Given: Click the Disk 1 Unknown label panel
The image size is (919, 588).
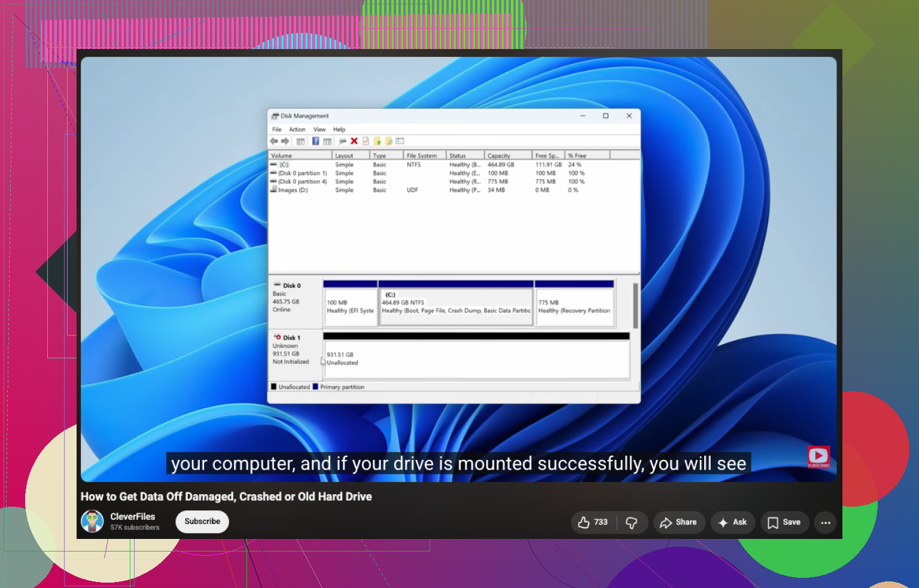Looking at the screenshot, I should click(296, 356).
